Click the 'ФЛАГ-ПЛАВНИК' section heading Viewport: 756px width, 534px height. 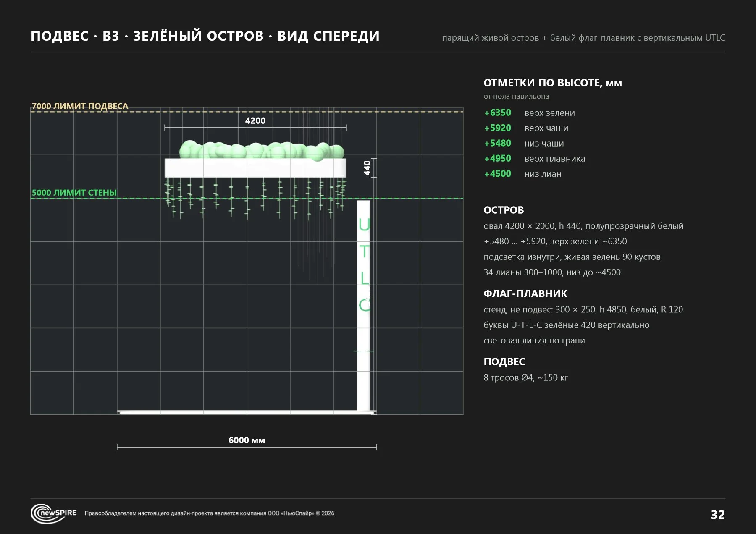525,293
